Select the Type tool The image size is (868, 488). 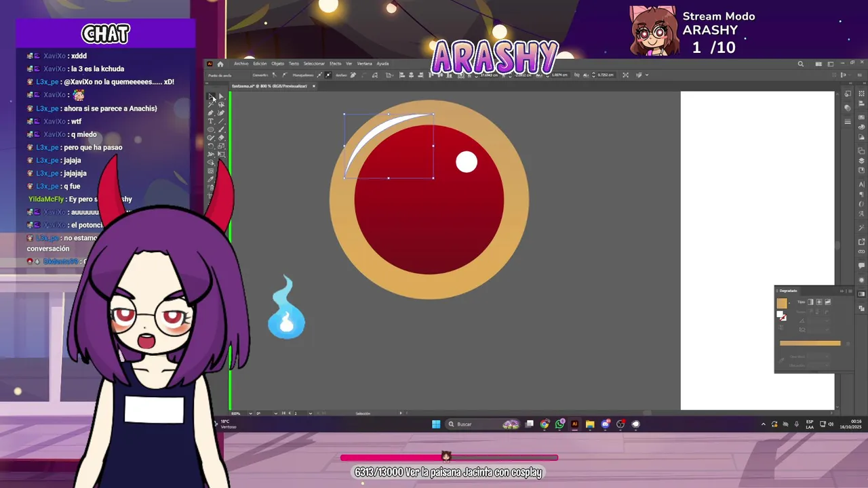pyautogui.click(x=211, y=121)
